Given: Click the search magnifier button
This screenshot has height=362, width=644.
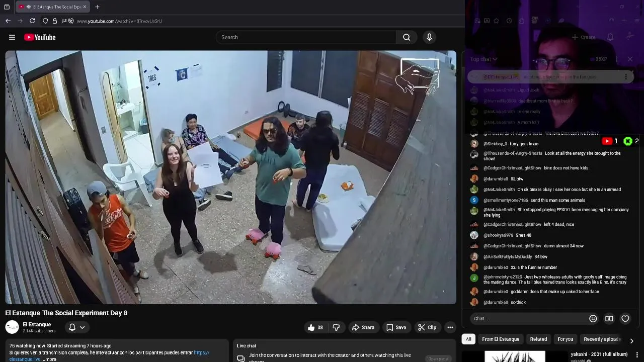Looking at the screenshot, I should point(407,37).
